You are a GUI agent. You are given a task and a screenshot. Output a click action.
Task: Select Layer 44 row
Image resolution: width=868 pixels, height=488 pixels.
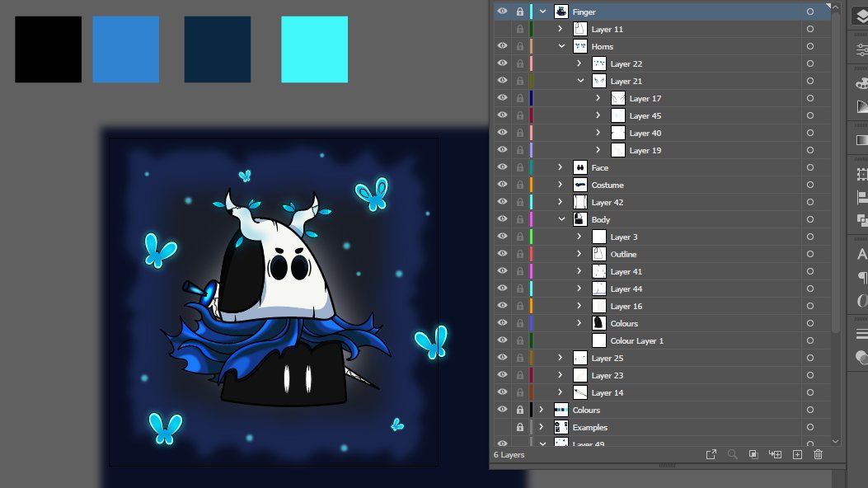click(662, 289)
